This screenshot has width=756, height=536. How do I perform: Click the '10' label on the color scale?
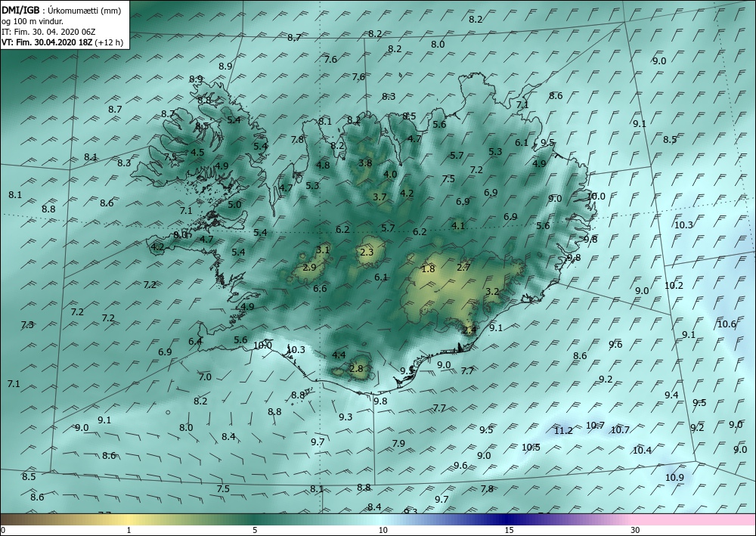tap(383, 531)
